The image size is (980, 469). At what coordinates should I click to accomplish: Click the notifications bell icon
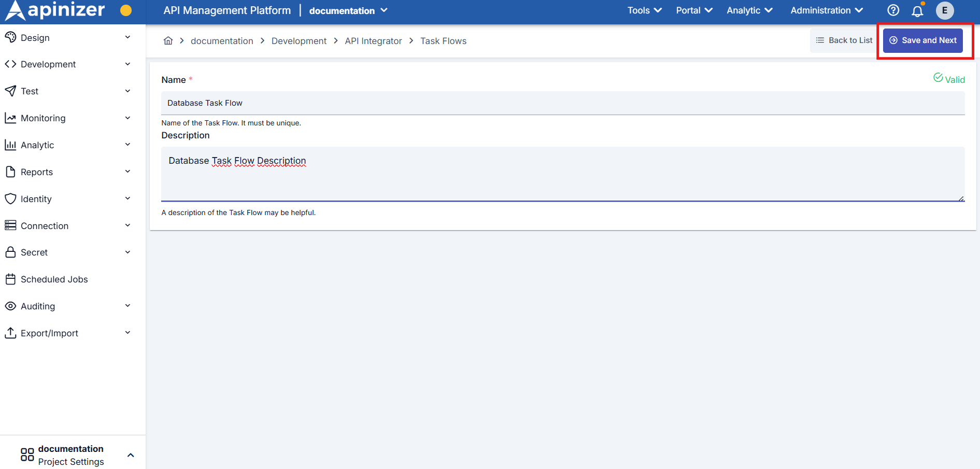pos(917,10)
